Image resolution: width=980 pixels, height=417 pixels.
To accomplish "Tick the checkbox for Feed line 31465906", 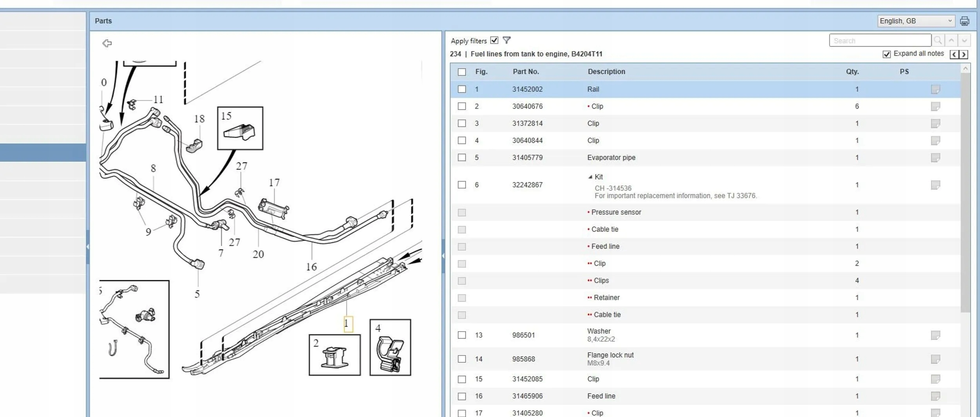I will (x=462, y=397).
